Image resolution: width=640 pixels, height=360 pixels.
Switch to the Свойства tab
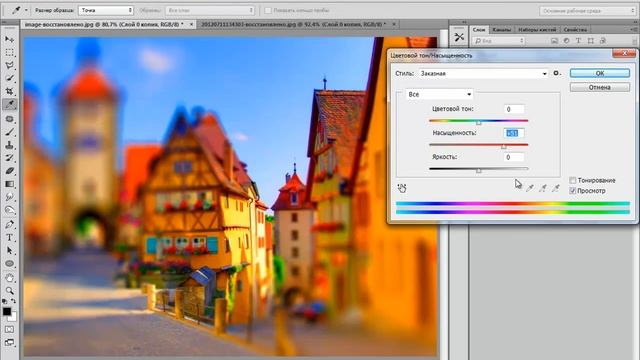(575, 29)
